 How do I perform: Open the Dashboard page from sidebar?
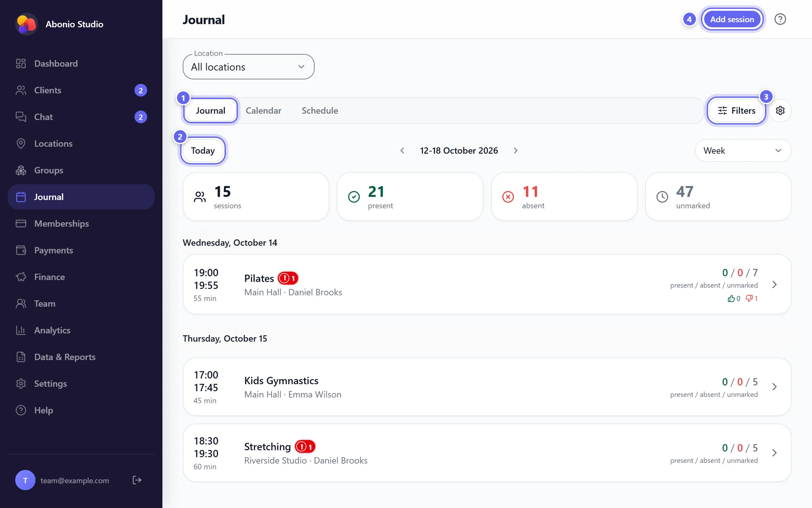(81, 63)
